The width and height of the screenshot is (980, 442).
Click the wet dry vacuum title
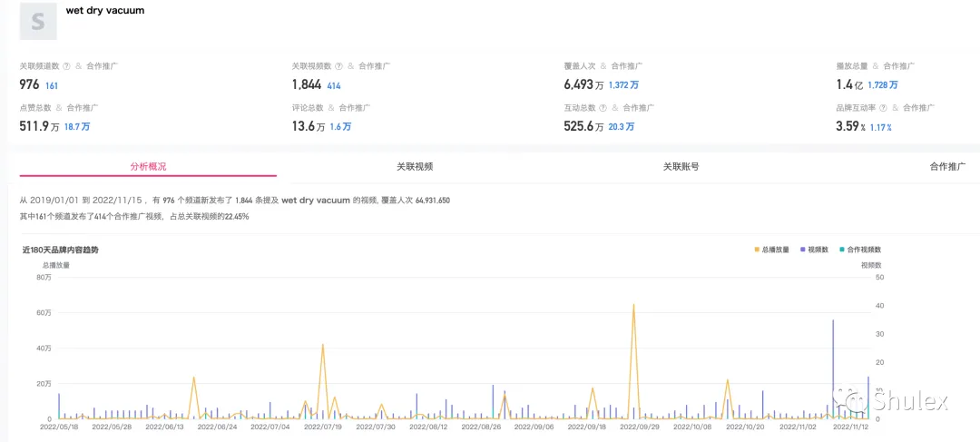pyautogui.click(x=105, y=11)
